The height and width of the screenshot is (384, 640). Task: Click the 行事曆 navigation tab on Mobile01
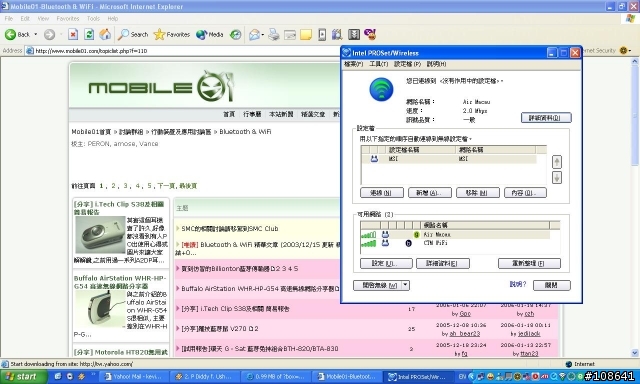252,114
